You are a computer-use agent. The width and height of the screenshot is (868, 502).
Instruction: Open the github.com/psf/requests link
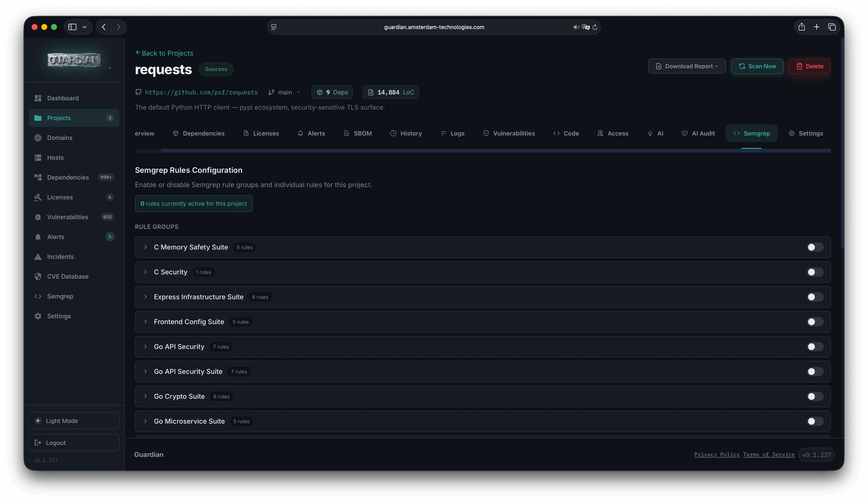[201, 92]
